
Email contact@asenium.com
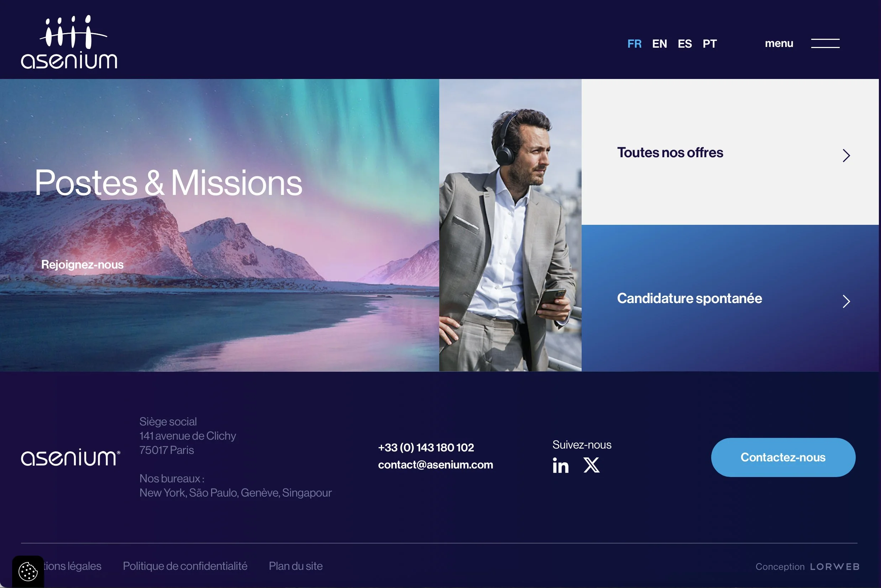435,465
